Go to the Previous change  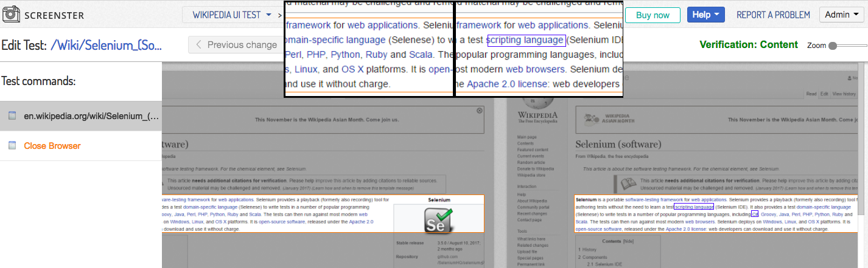point(236,44)
